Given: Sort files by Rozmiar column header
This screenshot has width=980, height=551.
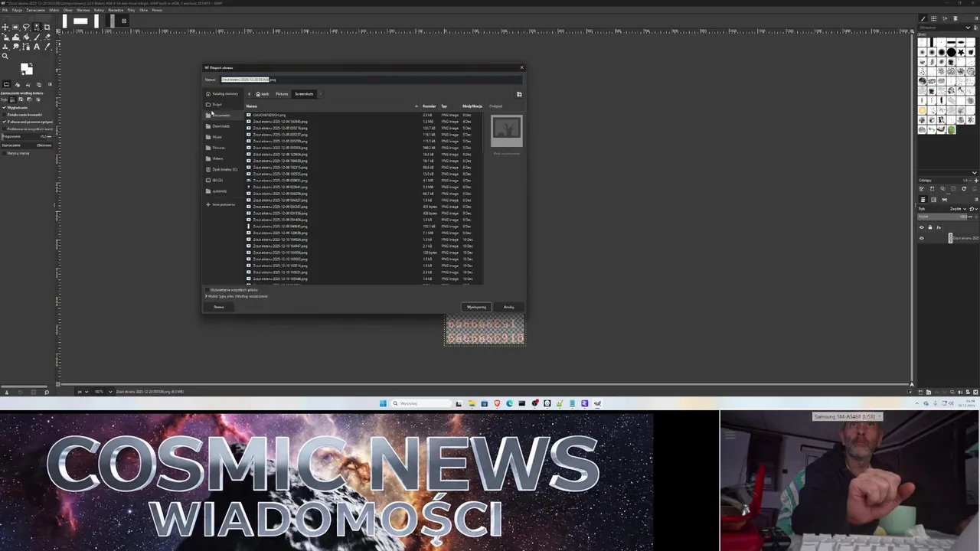Looking at the screenshot, I should tap(430, 106).
